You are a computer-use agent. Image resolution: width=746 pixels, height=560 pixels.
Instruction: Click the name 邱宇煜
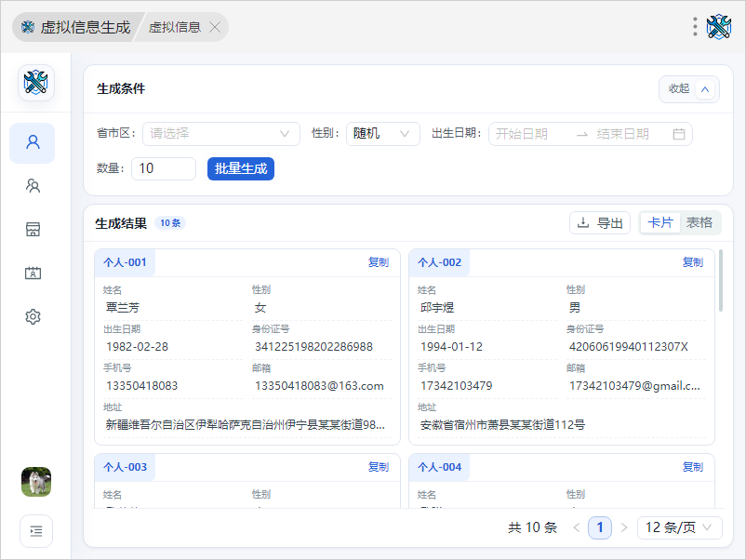pos(437,308)
